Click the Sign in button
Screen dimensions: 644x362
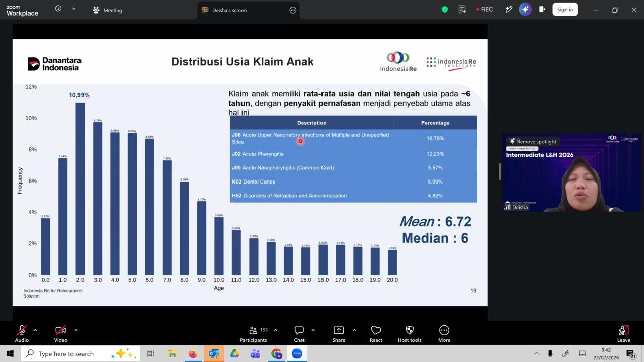565,9
